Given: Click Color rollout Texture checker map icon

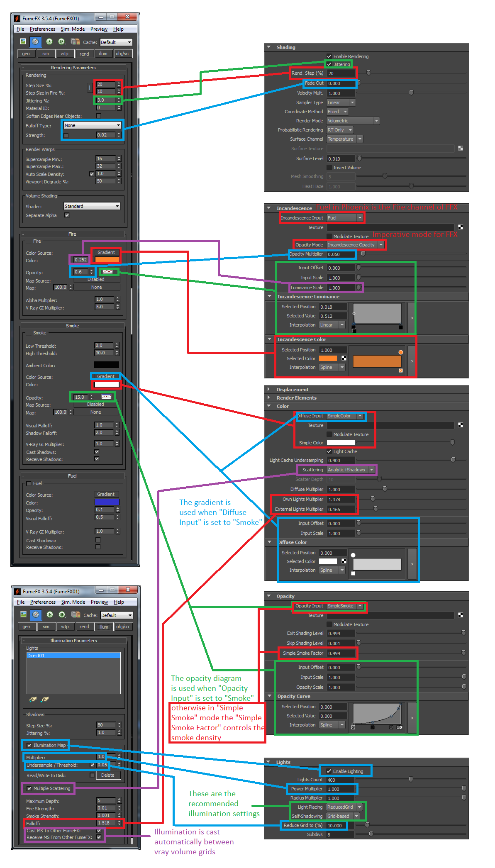Looking at the screenshot, I should coord(461,425).
